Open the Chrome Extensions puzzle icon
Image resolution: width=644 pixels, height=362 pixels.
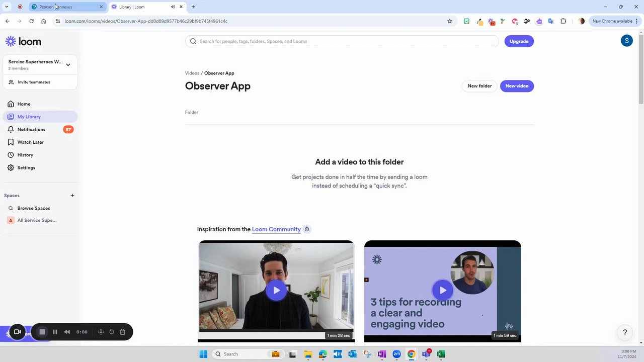(x=563, y=21)
